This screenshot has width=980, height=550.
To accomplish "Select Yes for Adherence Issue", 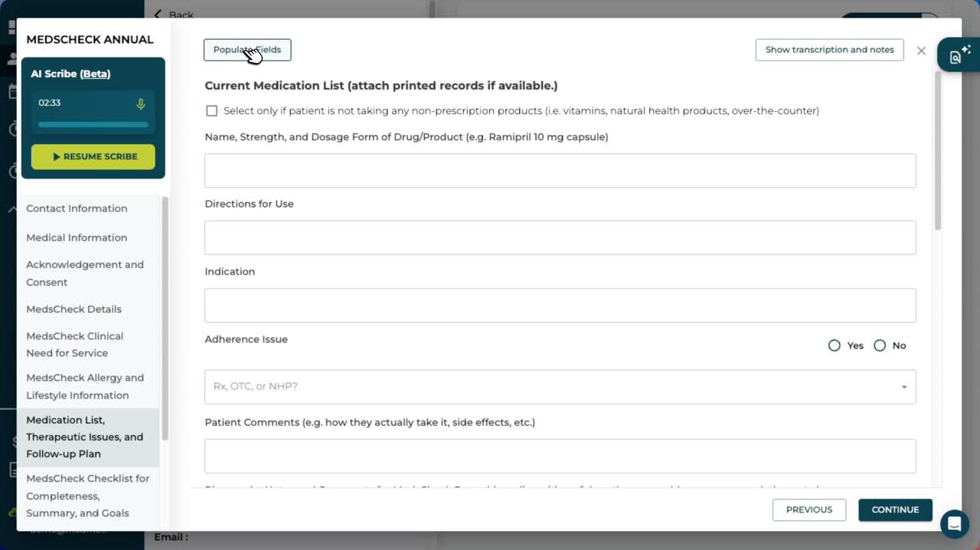I will 835,345.
